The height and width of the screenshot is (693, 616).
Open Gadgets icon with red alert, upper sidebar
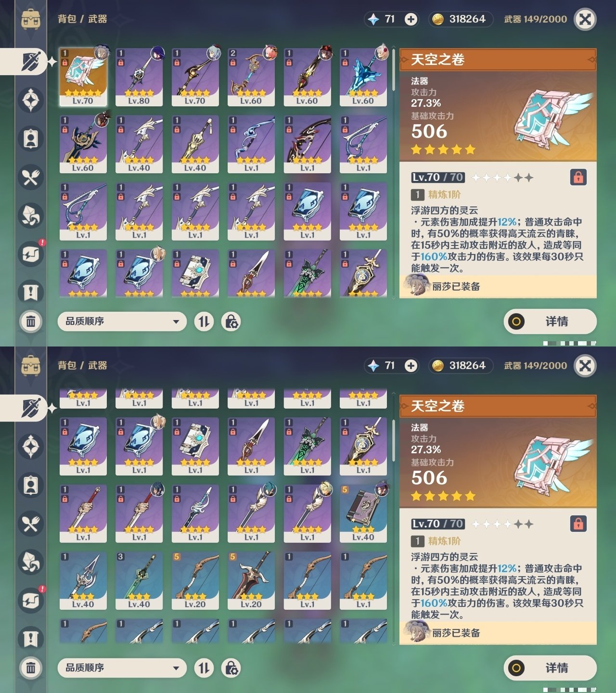pyautogui.click(x=31, y=254)
